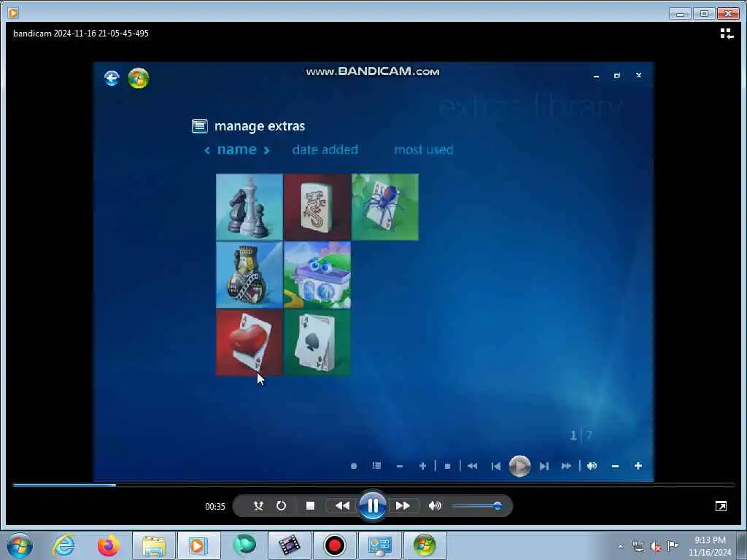Open the Bandicam recorder taskbar icon

pos(334,546)
